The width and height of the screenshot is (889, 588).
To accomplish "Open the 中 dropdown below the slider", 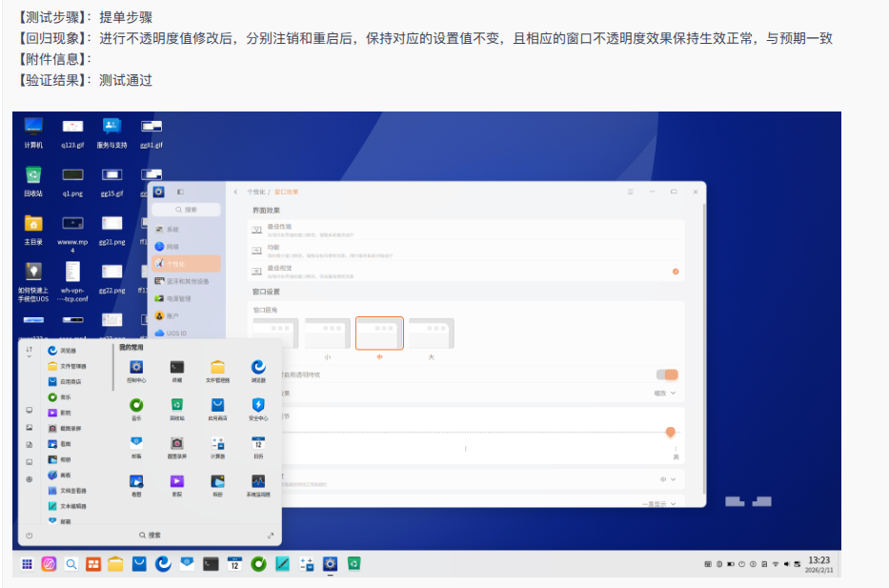I will tap(668, 479).
